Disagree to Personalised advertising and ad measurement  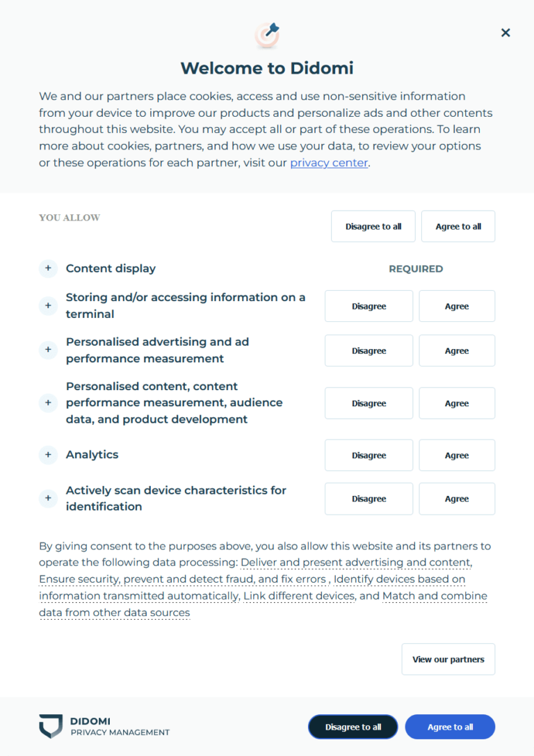pyautogui.click(x=369, y=351)
